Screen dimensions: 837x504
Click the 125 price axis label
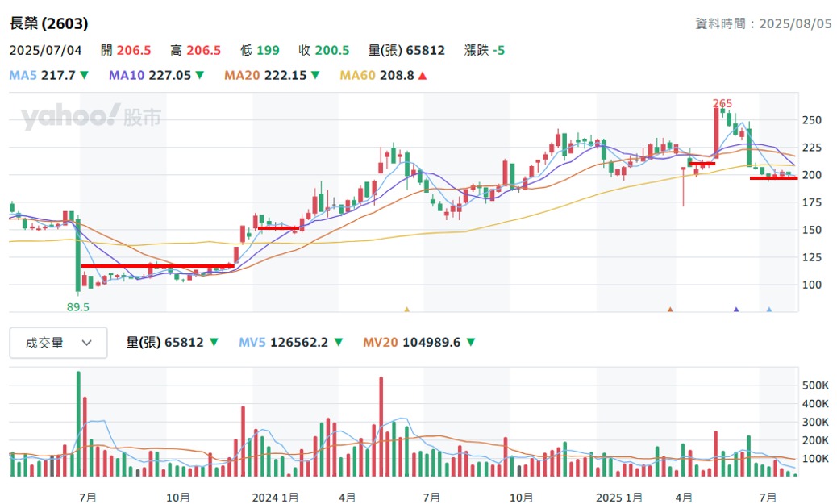point(812,257)
